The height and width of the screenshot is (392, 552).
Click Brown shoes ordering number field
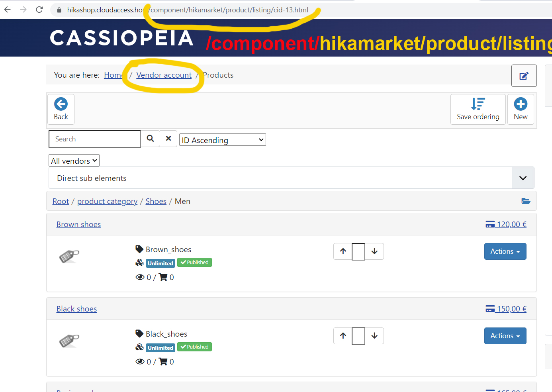coord(358,252)
